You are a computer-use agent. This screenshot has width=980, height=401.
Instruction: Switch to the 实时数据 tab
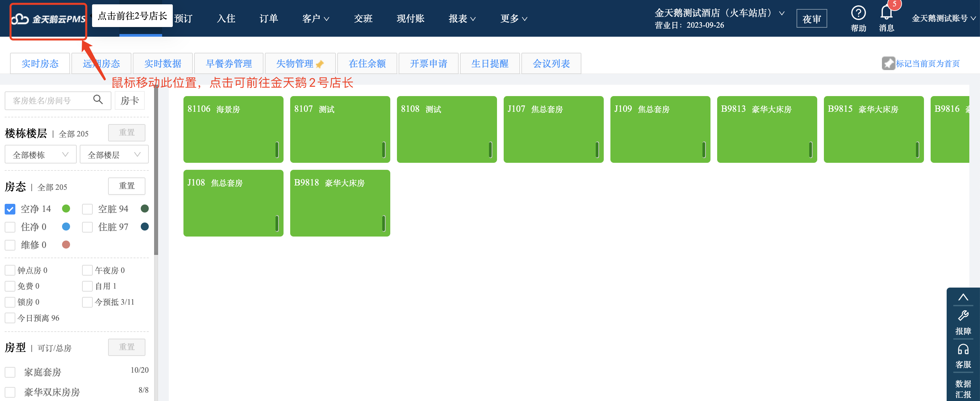click(x=163, y=63)
